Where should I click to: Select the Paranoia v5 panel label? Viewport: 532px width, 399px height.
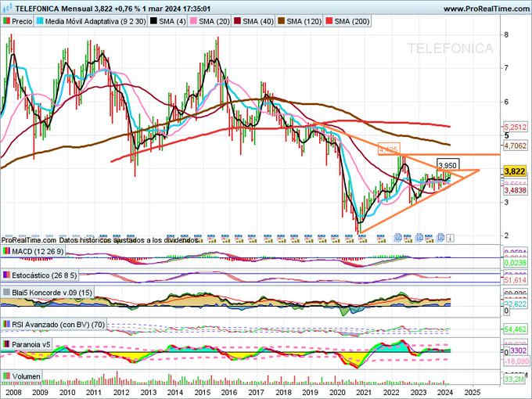coord(31,344)
